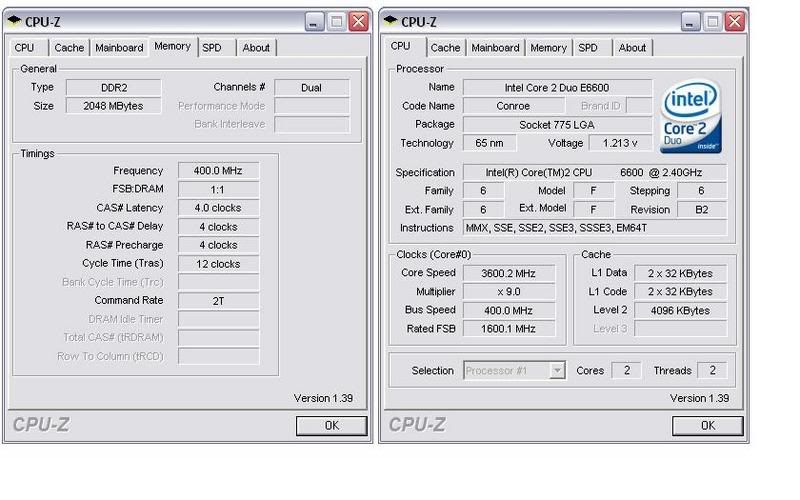Screen dimensions: 800x500
Task: Click the Core Speed 3600.2 MHz value
Action: [509, 273]
